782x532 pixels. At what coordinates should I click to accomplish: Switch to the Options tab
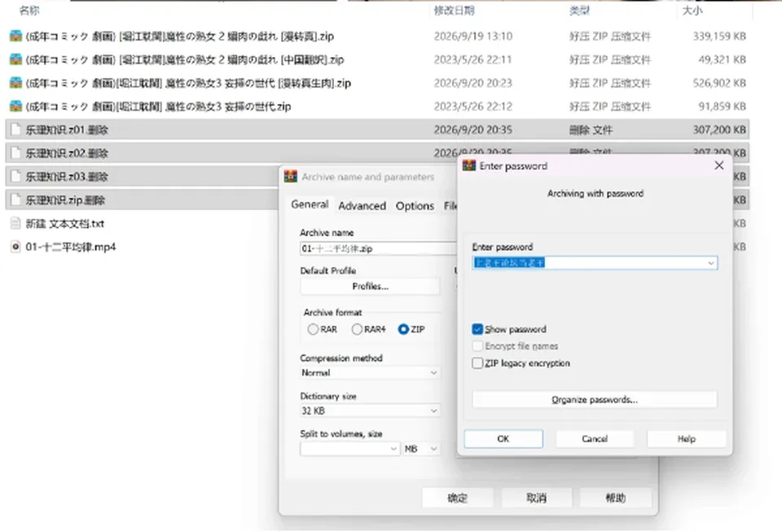tap(415, 206)
